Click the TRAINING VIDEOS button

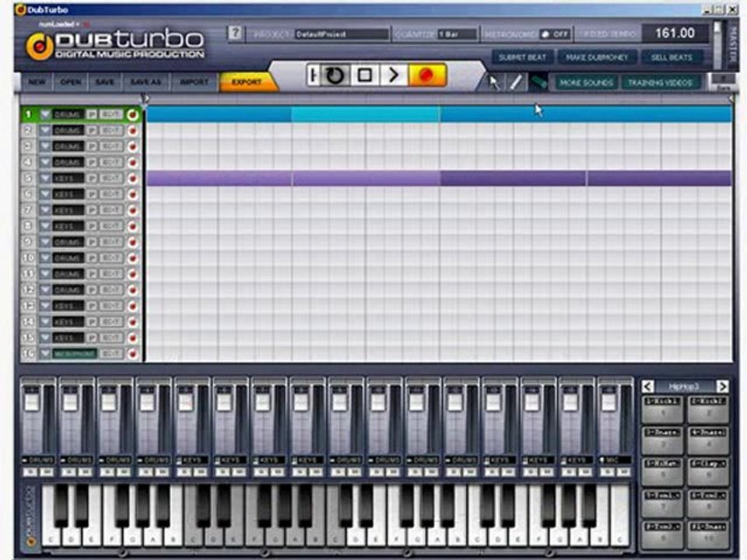click(x=661, y=83)
